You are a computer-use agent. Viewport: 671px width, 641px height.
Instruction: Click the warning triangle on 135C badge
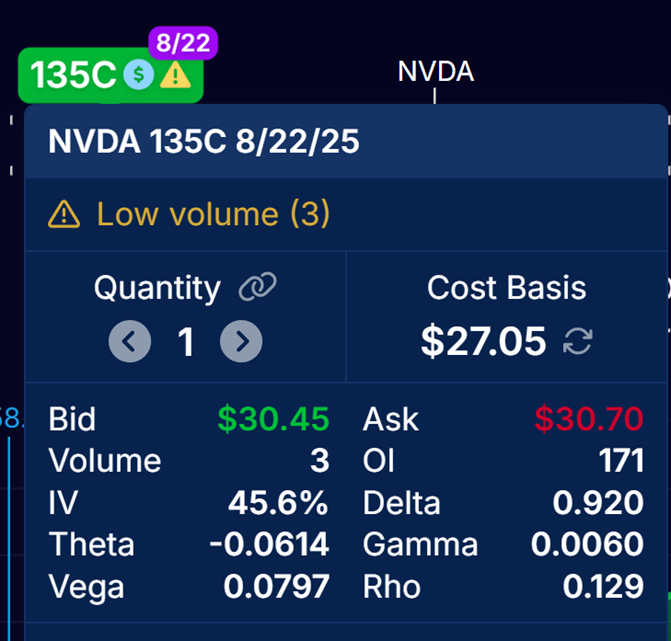pos(176,75)
